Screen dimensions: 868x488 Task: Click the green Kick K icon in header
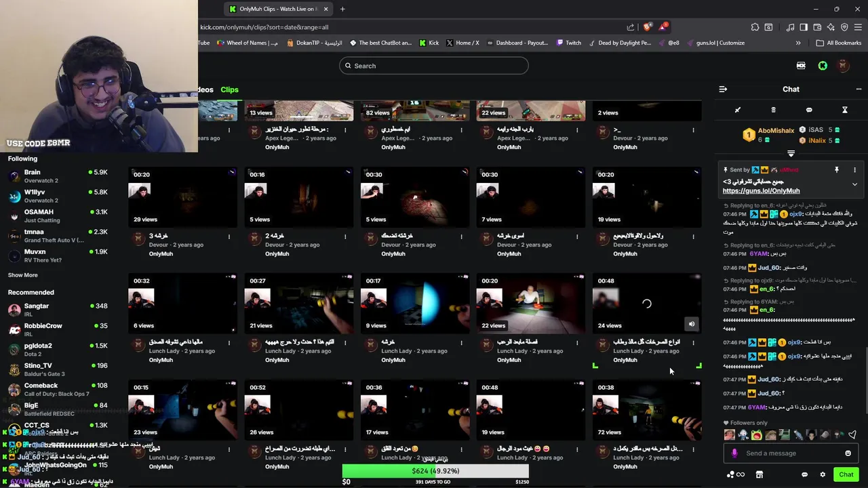[x=823, y=66]
